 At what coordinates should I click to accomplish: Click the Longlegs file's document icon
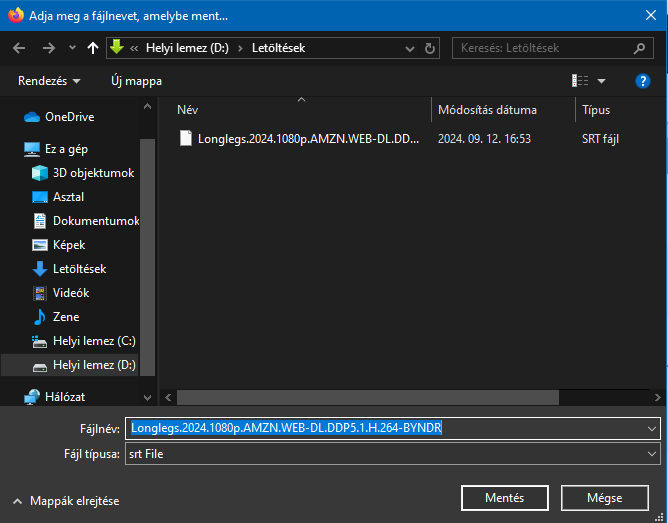pyautogui.click(x=186, y=138)
